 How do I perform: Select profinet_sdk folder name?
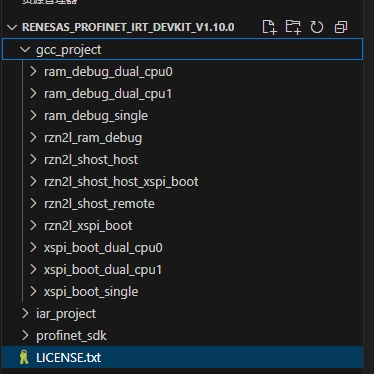[71, 336]
